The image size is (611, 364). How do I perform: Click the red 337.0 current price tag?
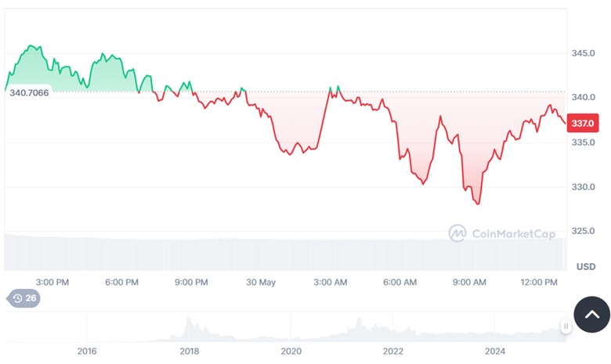pos(583,123)
